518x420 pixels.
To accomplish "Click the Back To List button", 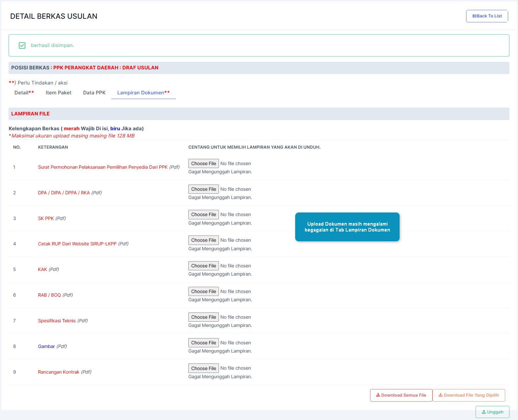I will 487,16.
